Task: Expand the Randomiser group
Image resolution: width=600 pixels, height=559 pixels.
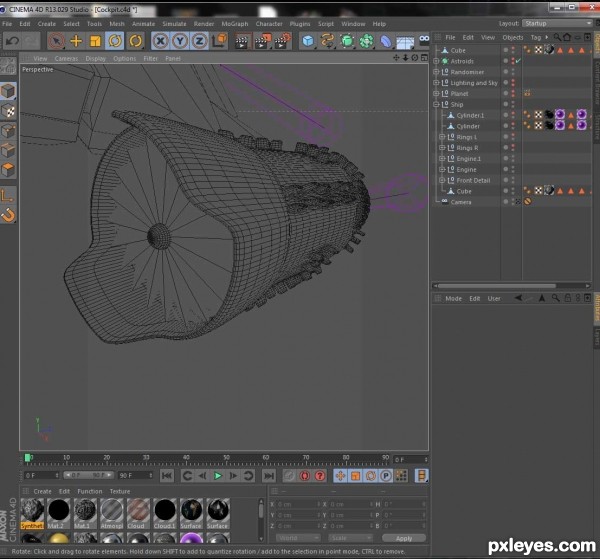Action: point(436,72)
